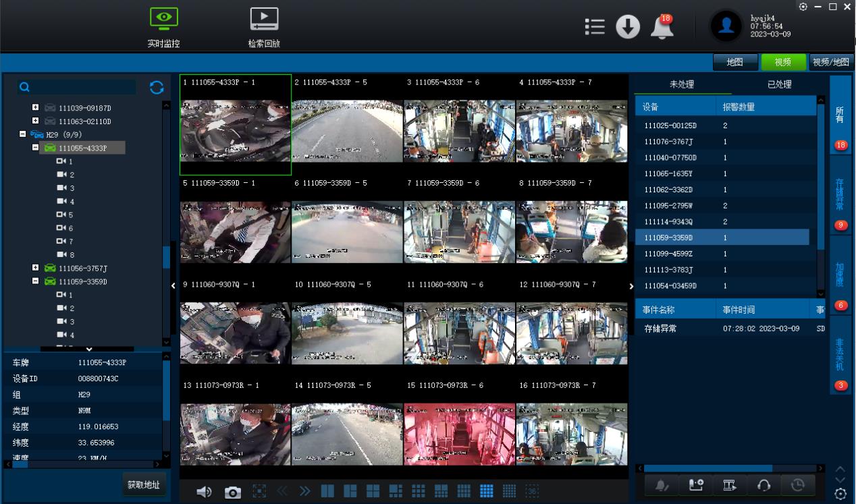Image resolution: width=856 pixels, height=504 pixels.
Task: Switch to the 已处理 tab
Action: 779,84
